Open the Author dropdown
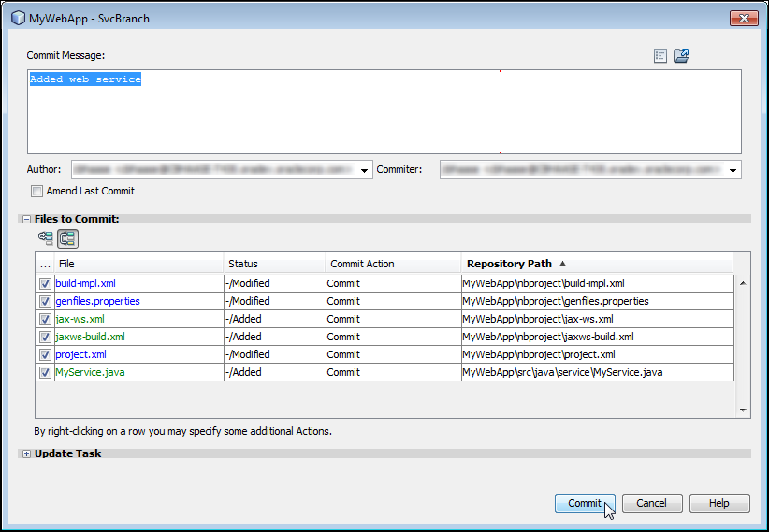 365,170
